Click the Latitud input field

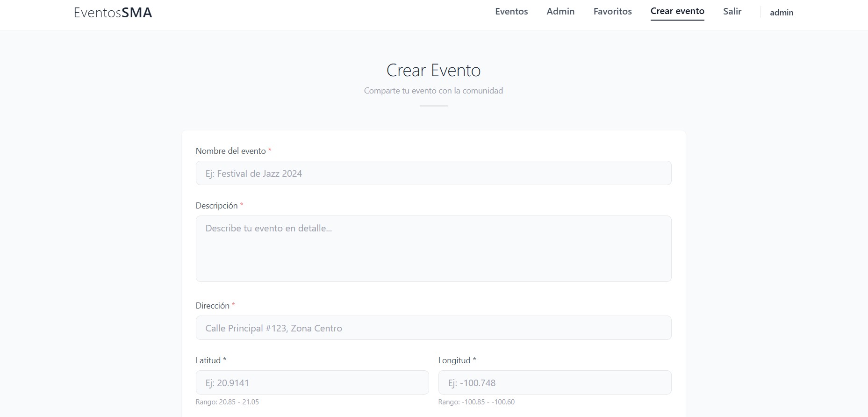tap(312, 382)
